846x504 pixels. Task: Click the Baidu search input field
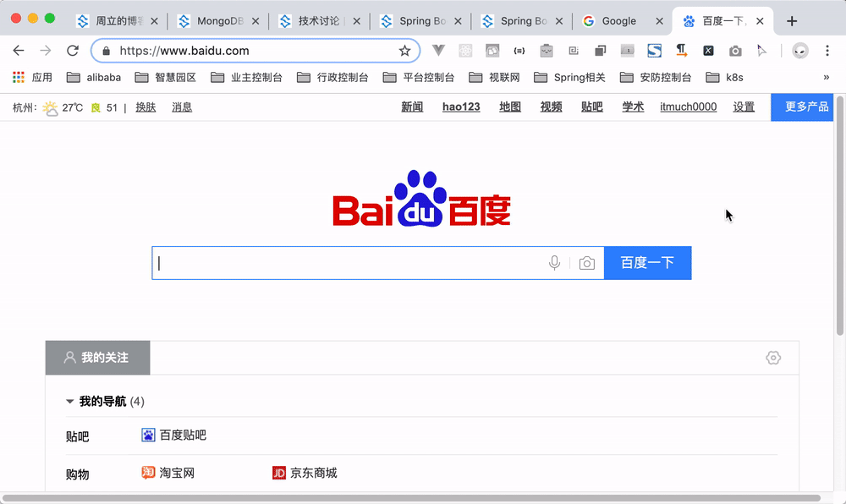click(x=351, y=263)
